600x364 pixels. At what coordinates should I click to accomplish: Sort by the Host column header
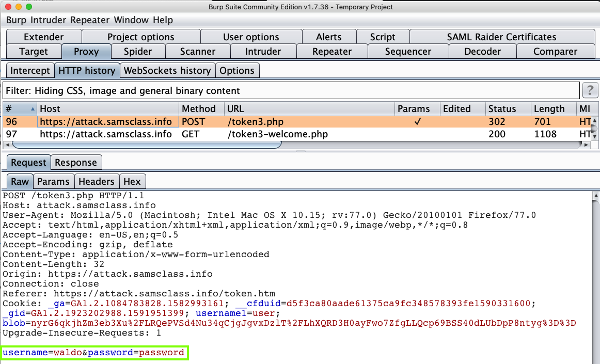[107, 109]
